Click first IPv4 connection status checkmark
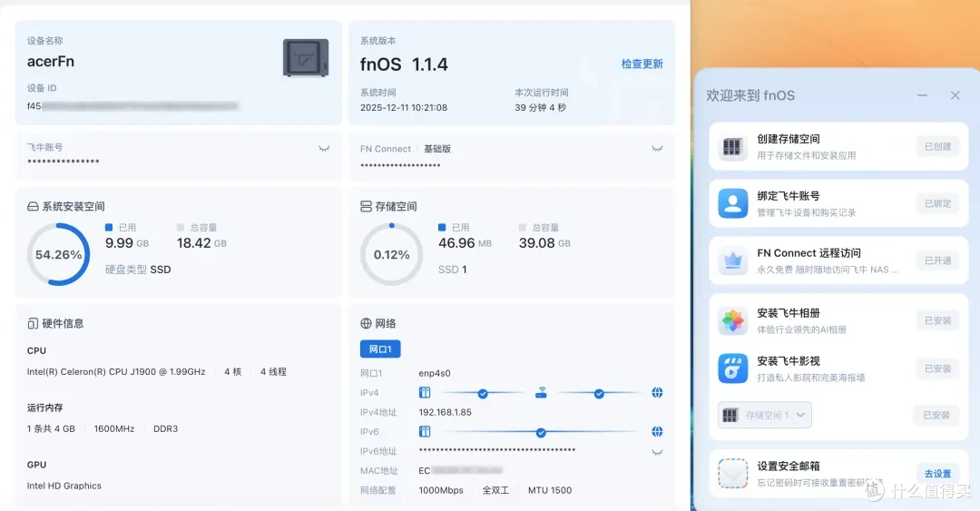This screenshot has height=511, width=980. [x=483, y=393]
